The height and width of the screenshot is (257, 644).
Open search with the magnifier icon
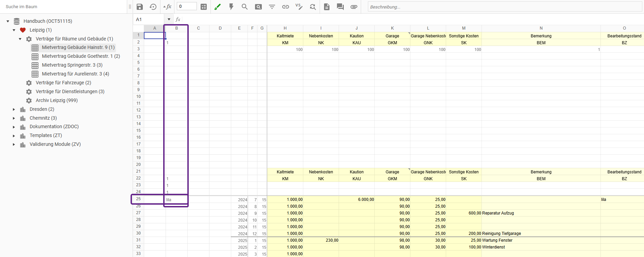click(x=244, y=7)
